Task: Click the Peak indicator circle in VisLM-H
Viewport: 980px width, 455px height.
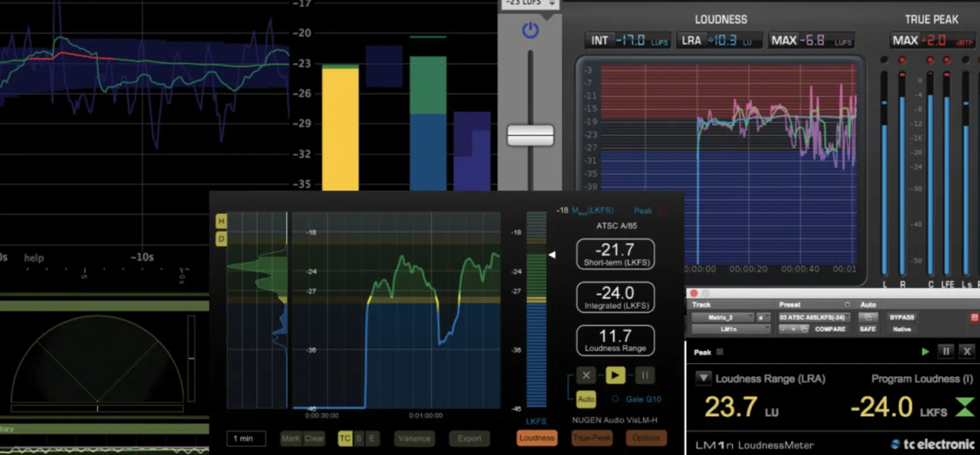Action: (x=664, y=211)
